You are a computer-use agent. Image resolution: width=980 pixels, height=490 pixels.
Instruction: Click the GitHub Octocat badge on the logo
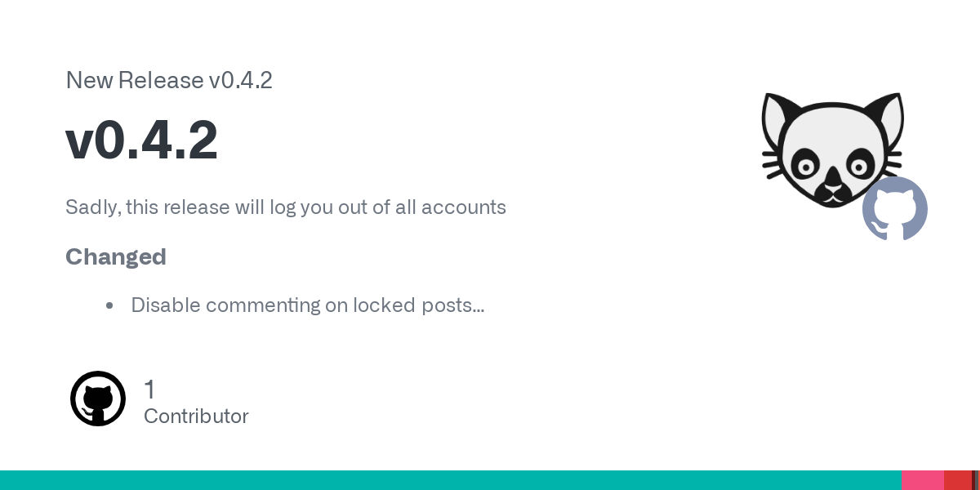pos(895,209)
